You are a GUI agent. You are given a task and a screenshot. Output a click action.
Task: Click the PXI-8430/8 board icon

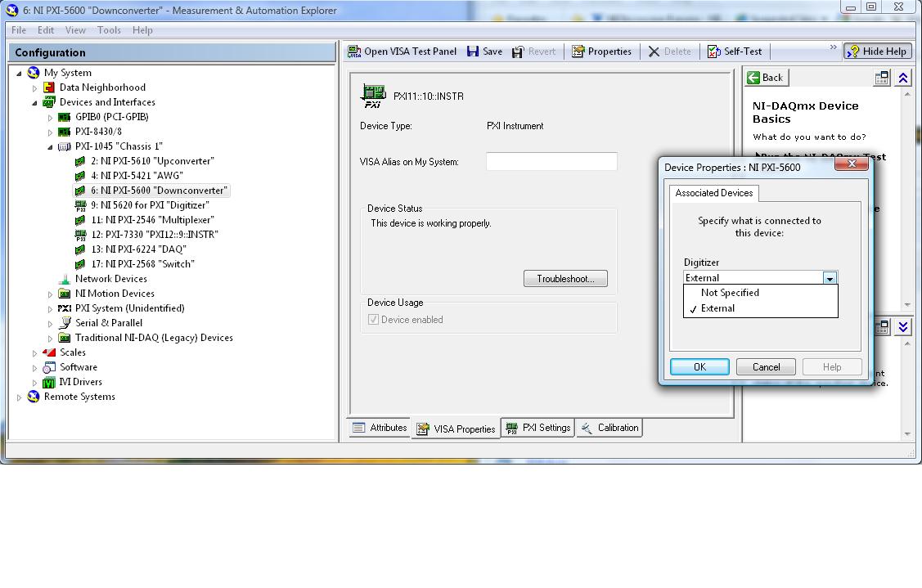[x=64, y=132]
